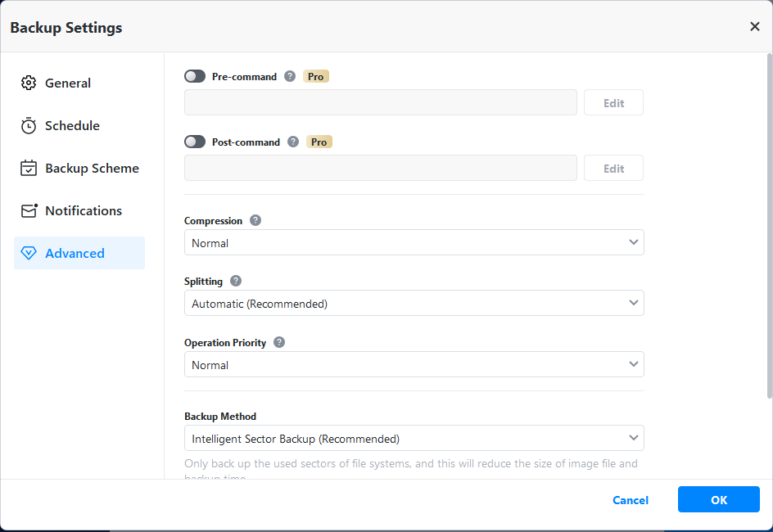Switch to the Schedule tab
Screen dimensions: 773x532
[x=72, y=125]
